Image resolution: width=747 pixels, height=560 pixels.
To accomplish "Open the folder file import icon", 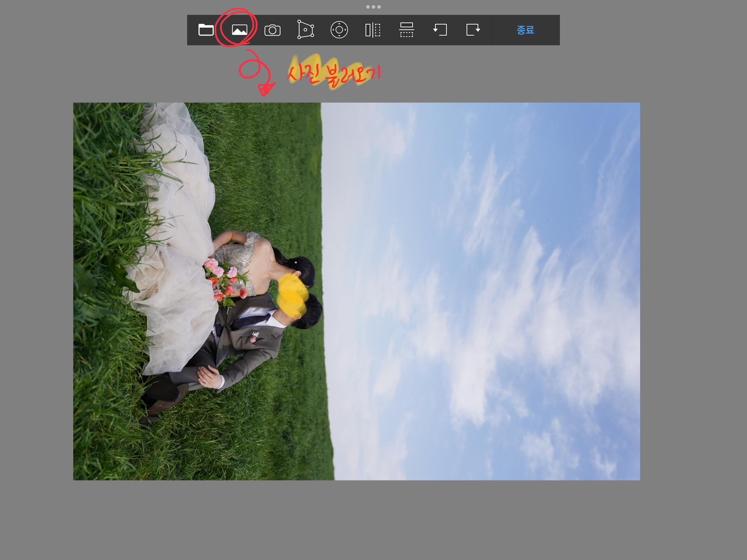I will click(x=206, y=30).
